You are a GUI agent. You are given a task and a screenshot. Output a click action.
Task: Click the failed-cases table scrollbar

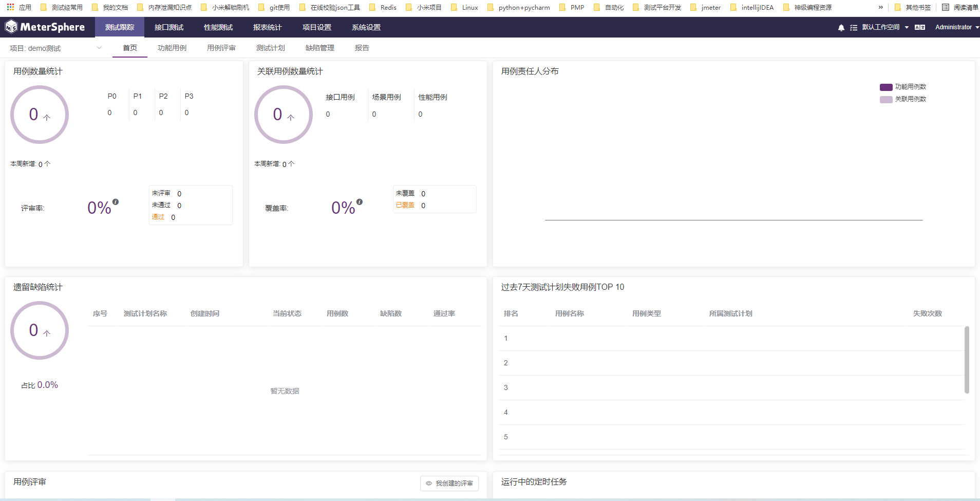point(967,360)
